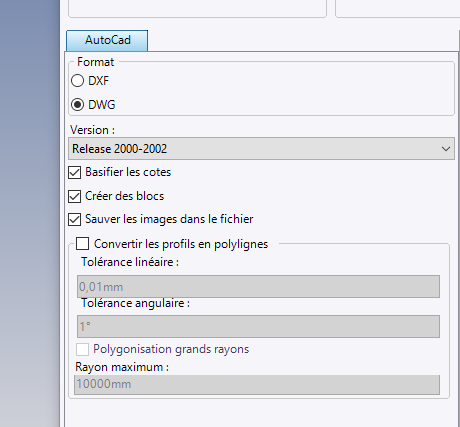
Task: Enable Convertir les profils en polylignes
Action: tap(82, 244)
